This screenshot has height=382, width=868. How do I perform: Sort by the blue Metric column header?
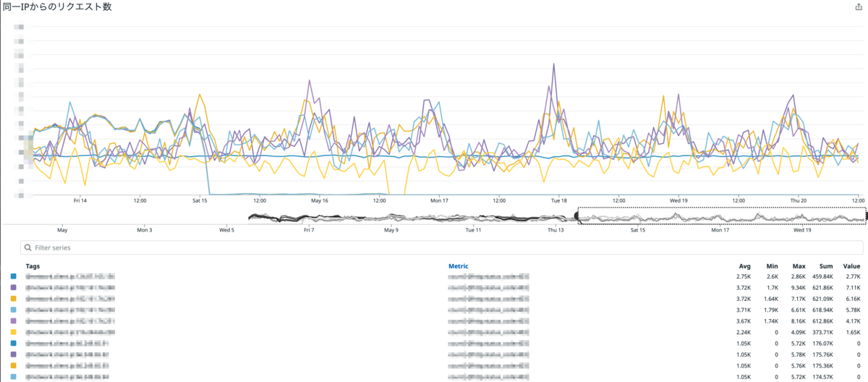click(x=459, y=266)
